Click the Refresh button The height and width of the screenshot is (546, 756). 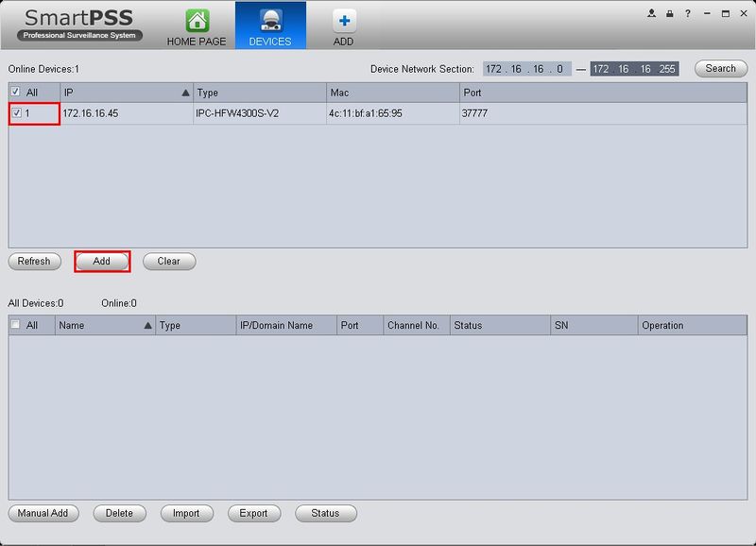tap(34, 262)
